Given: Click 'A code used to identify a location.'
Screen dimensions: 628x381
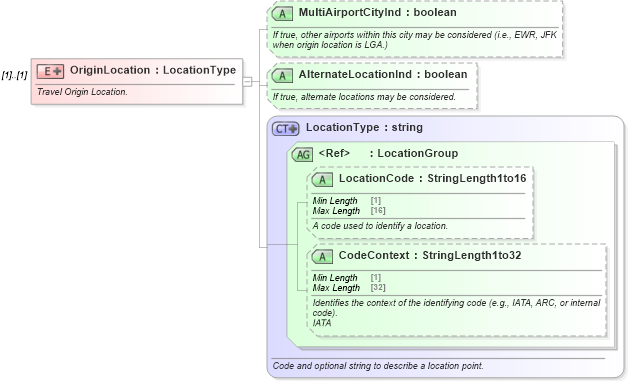Looking at the screenshot, I should click(x=380, y=226).
